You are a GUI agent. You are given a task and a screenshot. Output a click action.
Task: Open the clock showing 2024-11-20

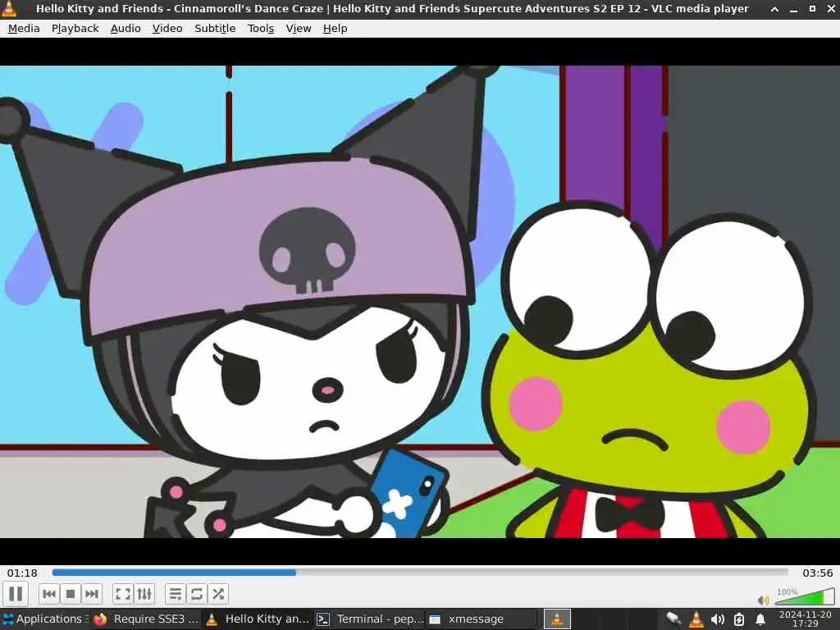click(806, 619)
